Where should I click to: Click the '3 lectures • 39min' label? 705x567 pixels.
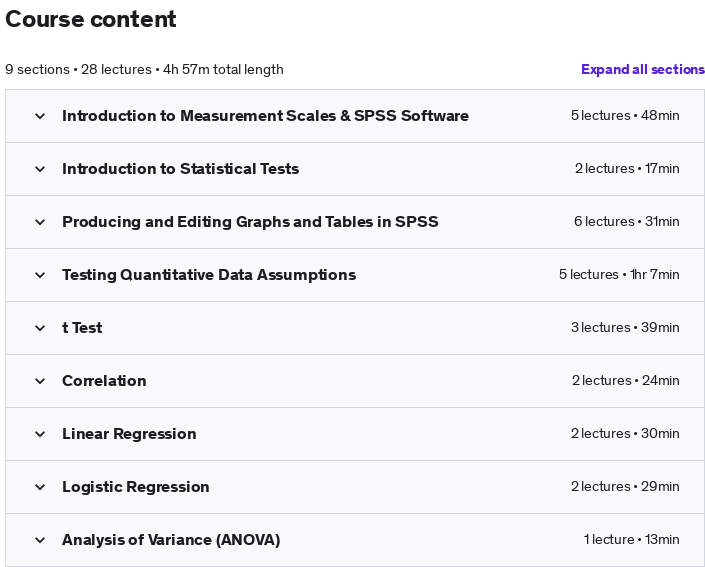coord(625,328)
